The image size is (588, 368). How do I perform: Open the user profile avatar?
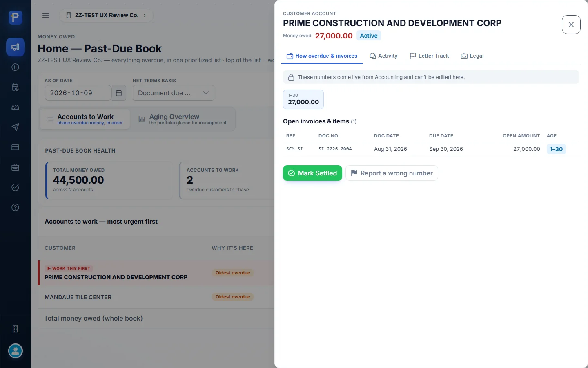click(16, 351)
